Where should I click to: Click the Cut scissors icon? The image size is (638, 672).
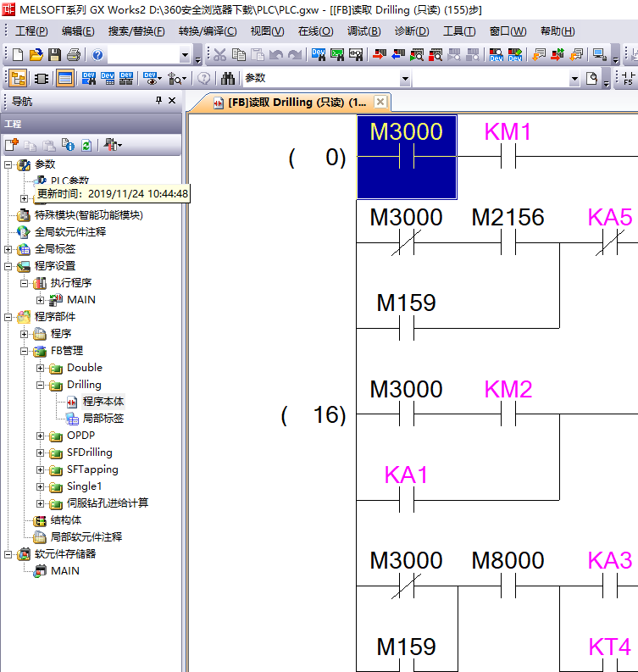coord(219,55)
